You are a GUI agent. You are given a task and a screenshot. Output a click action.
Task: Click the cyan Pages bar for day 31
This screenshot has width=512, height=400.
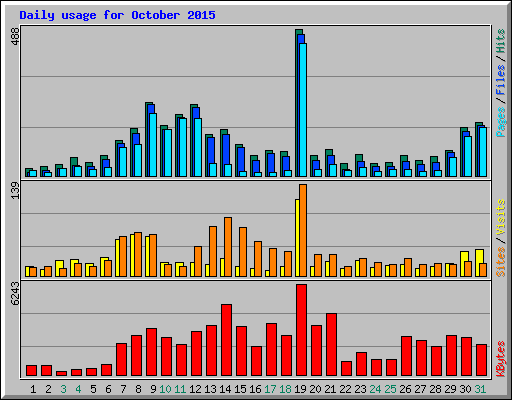pos(483,152)
